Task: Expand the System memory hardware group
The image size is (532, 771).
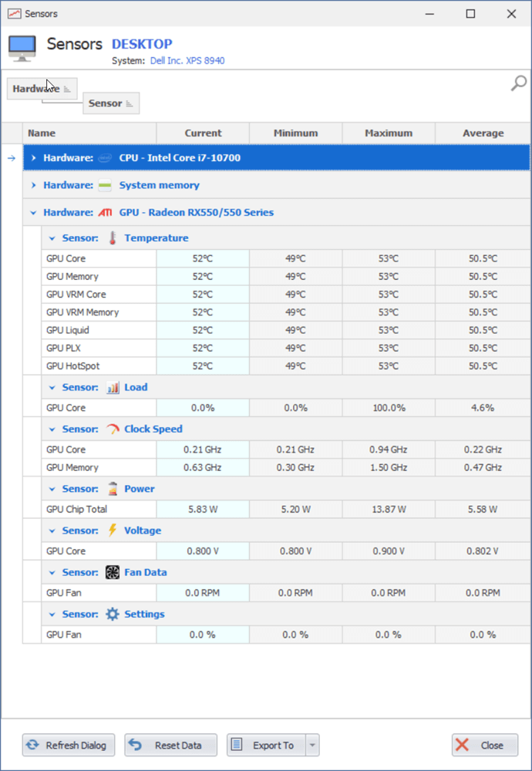Action: pos(33,185)
